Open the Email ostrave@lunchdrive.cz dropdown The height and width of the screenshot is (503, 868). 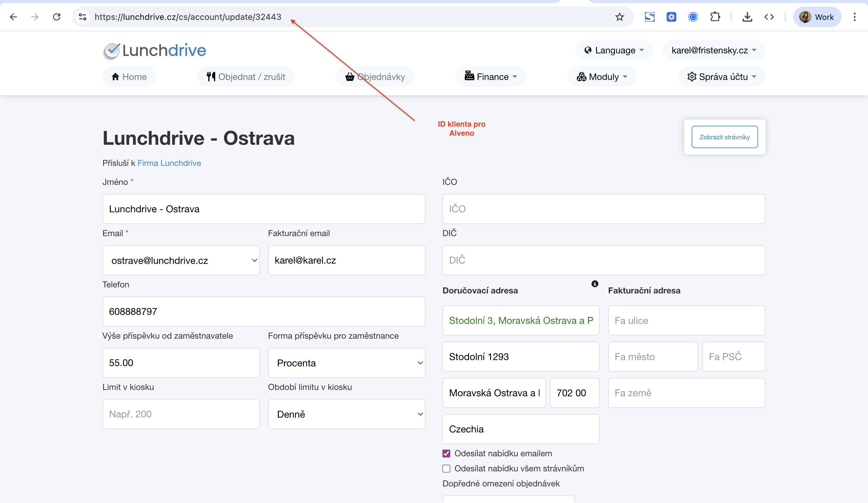click(x=181, y=261)
